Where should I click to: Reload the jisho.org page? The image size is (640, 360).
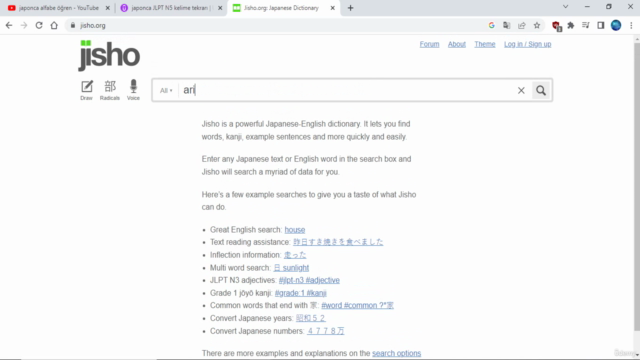39,25
